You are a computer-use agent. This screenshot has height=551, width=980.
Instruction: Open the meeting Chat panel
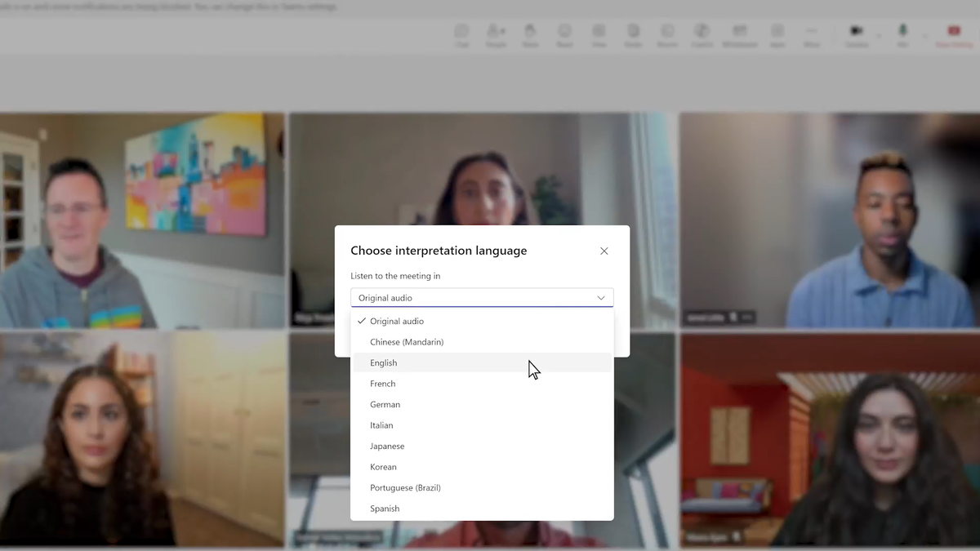point(462,35)
